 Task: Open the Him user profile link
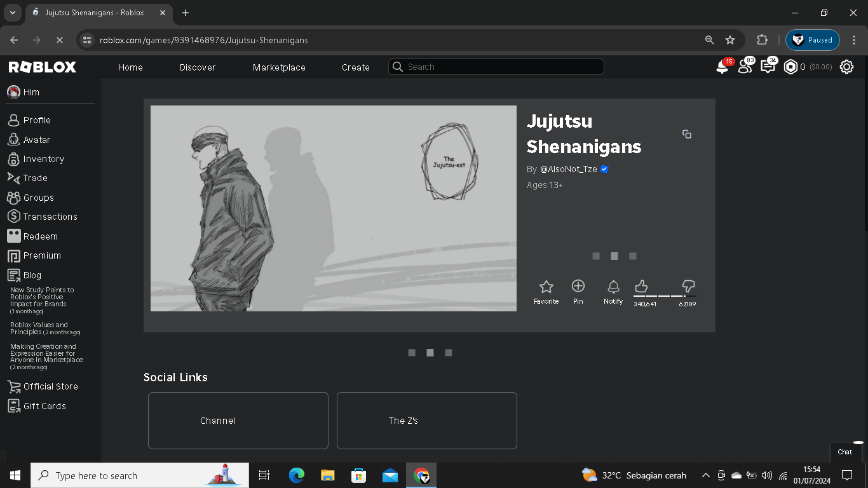tap(24, 92)
